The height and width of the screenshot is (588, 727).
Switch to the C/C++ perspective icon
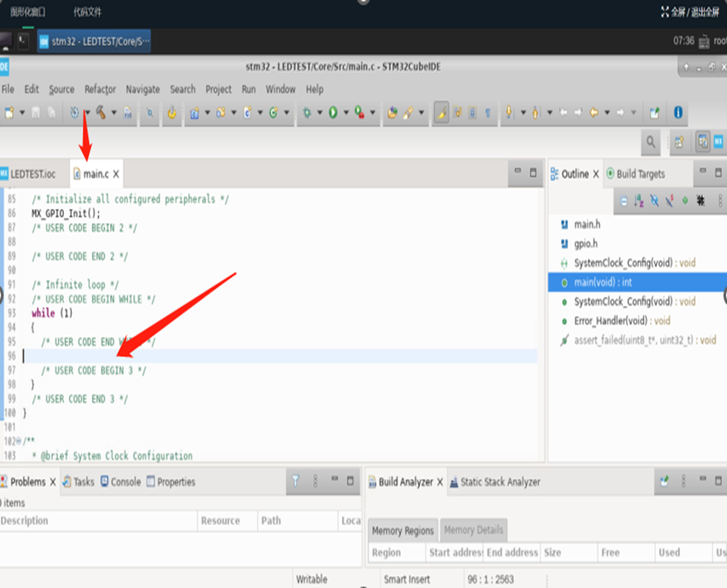click(x=703, y=142)
